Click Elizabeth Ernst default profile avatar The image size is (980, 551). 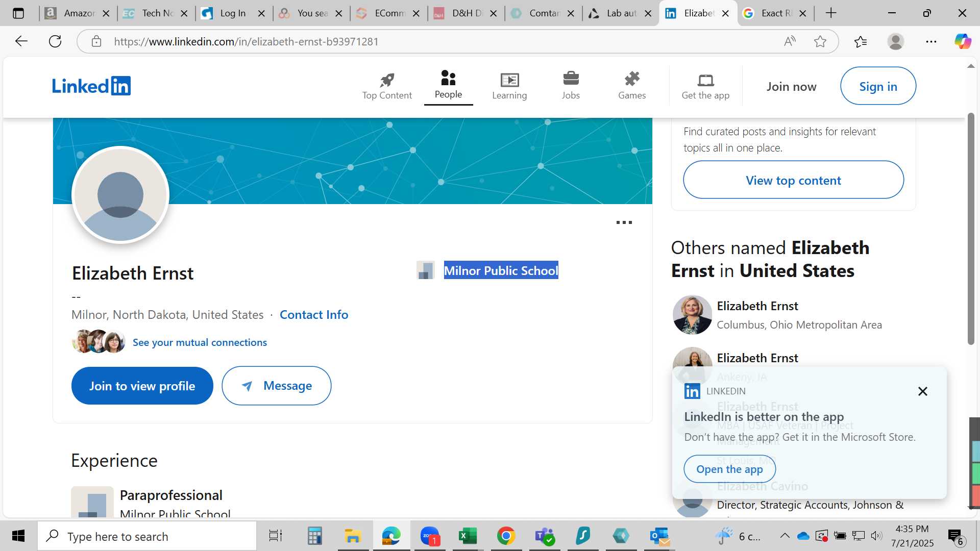120,195
